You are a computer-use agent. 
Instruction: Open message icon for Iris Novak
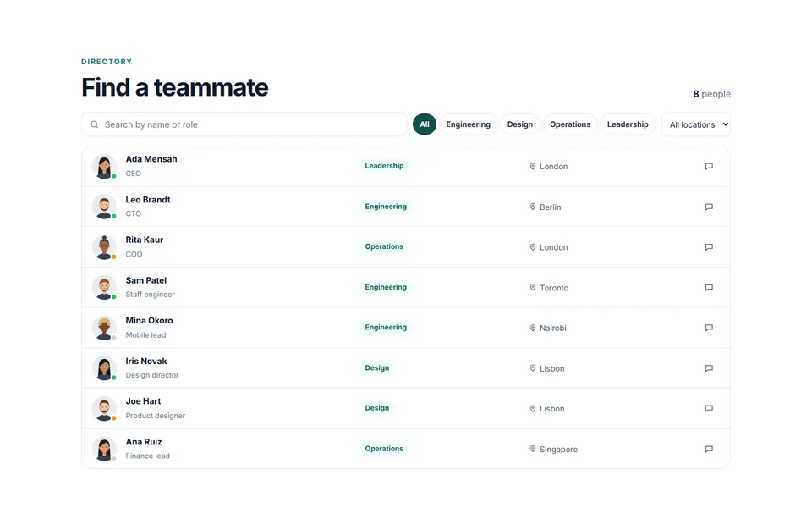click(x=709, y=368)
